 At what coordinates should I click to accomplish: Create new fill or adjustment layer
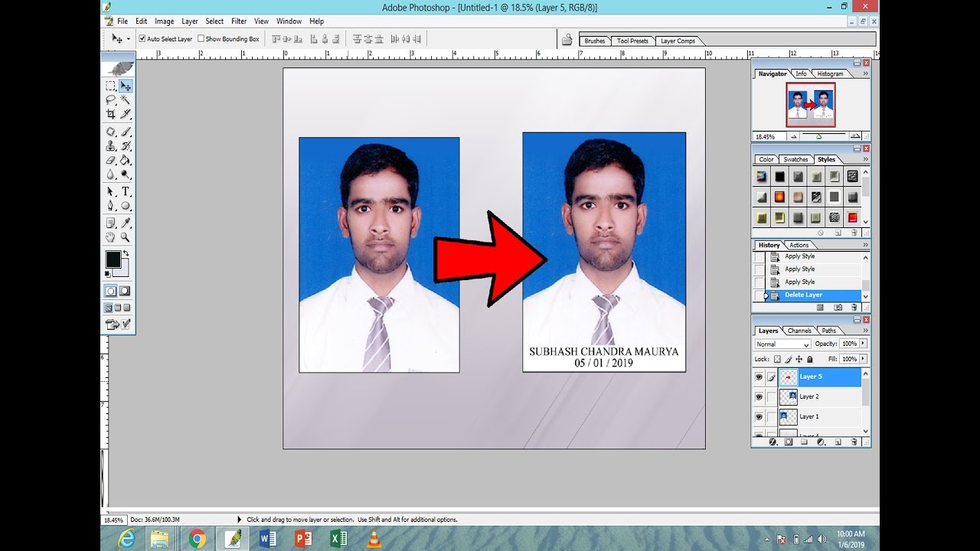821,442
